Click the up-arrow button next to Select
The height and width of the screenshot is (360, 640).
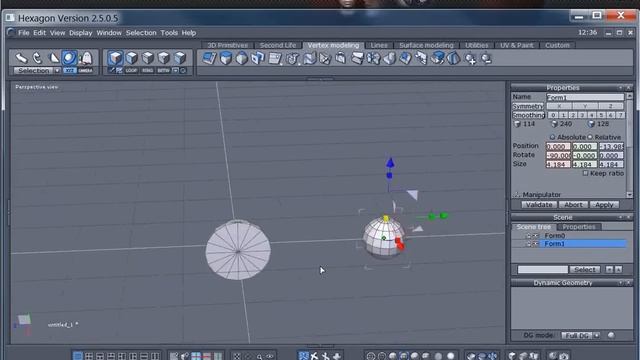pos(619,269)
